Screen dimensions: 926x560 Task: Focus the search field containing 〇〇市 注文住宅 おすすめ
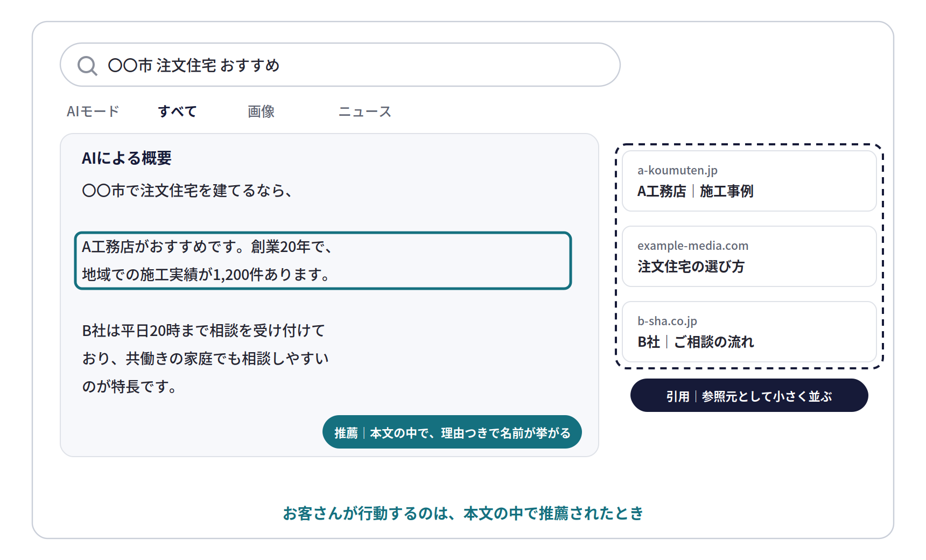pos(340,65)
